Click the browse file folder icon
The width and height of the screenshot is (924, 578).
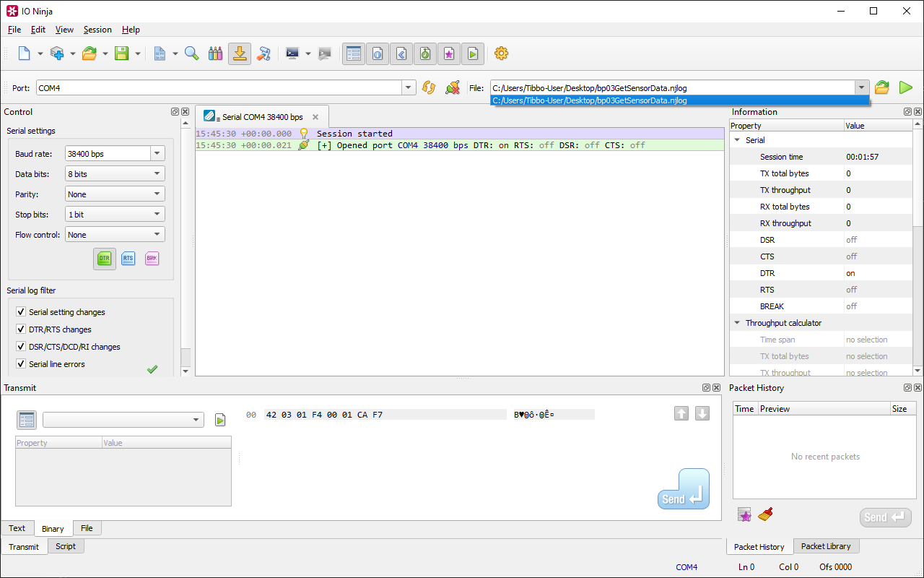[x=882, y=87]
